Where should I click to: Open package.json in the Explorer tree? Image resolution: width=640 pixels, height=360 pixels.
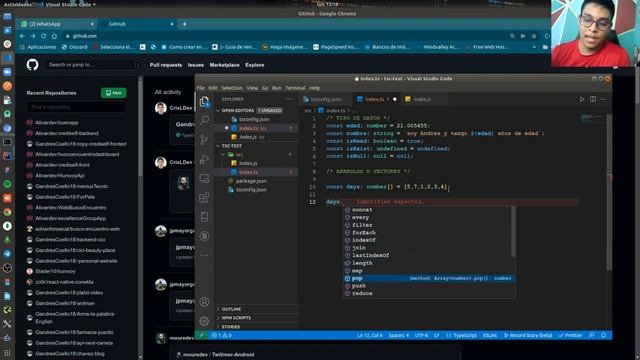[256, 181]
